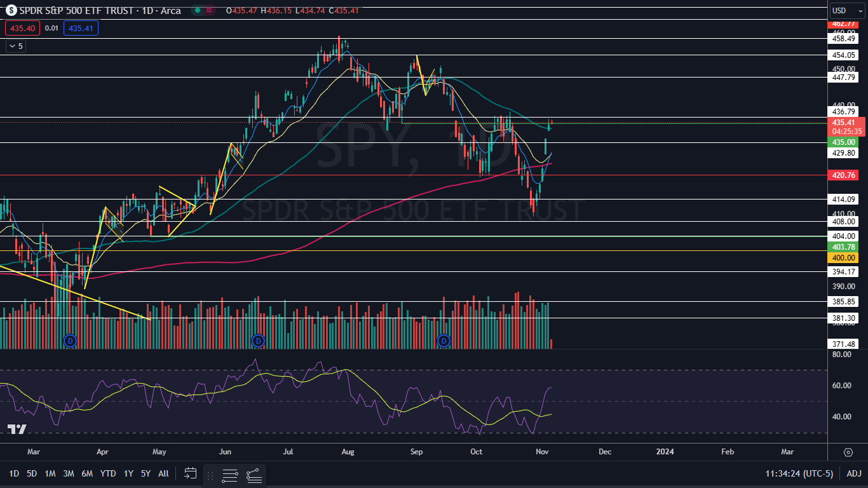Image resolution: width=868 pixels, height=488 pixels.
Task: Expand the collapsed indicators legend showing 5
Action: pyautogui.click(x=15, y=46)
